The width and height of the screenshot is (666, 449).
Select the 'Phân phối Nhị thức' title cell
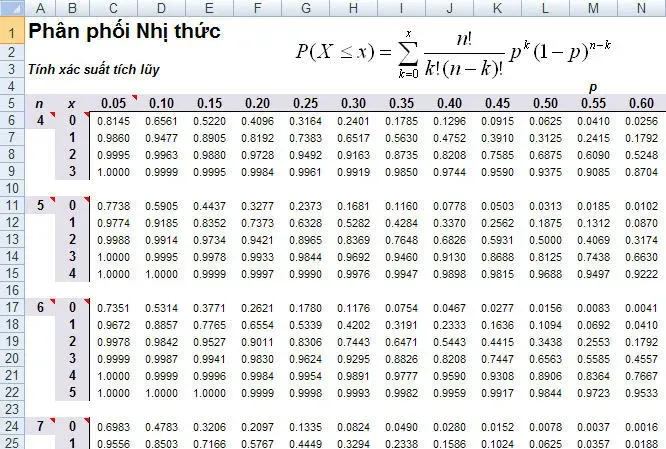[x=125, y=32]
